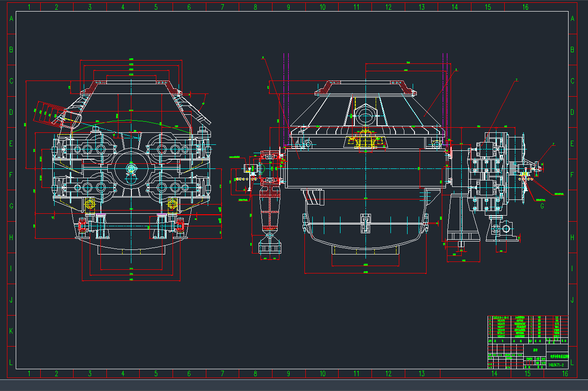Click zone letter A on the left border
Image resolution: width=588 pixels, height=391 pixels.
[x=11, y=19]
